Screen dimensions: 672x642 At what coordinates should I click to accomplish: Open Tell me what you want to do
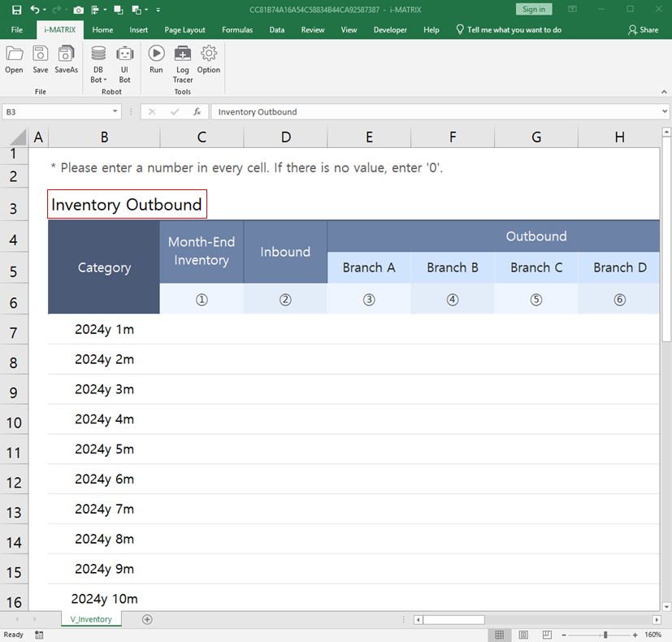[x=514, y=29]
